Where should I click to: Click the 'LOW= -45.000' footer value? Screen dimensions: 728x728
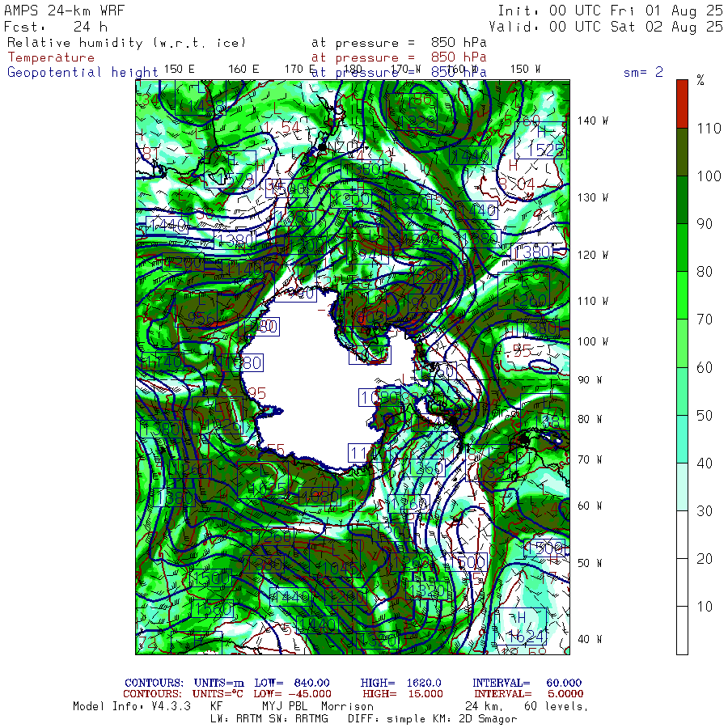coord(293,694)
